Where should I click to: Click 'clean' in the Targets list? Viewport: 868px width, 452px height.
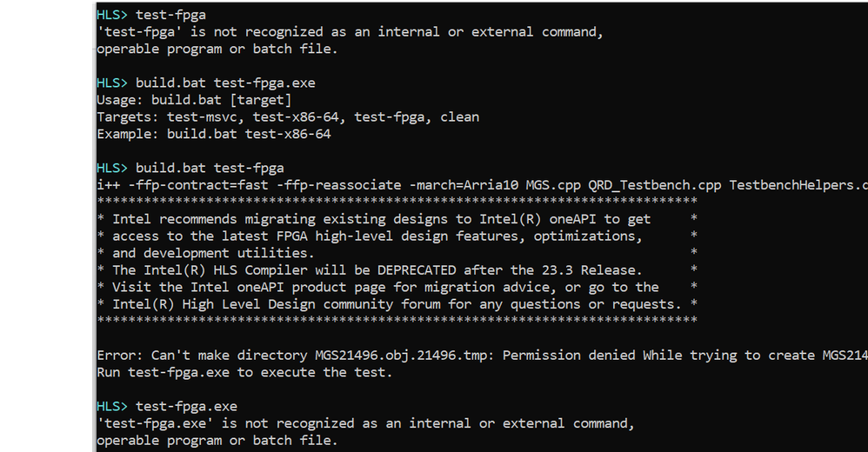pos(459,116)
